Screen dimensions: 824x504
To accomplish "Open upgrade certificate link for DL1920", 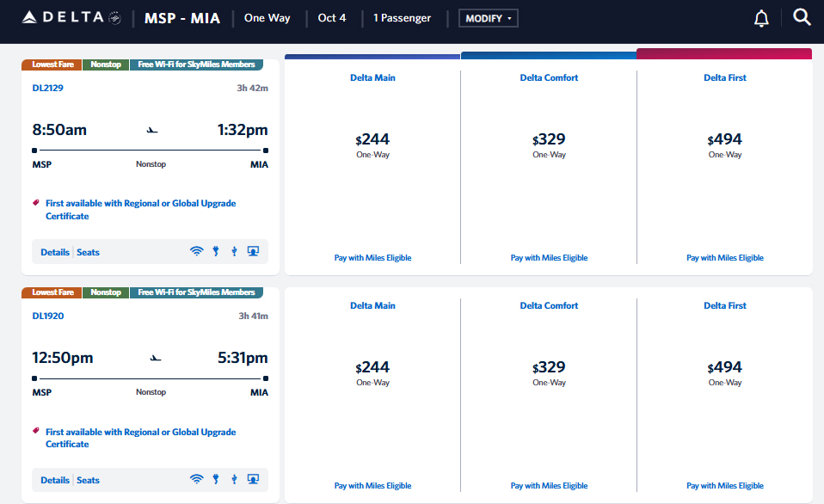I will [x=140, y=438].
